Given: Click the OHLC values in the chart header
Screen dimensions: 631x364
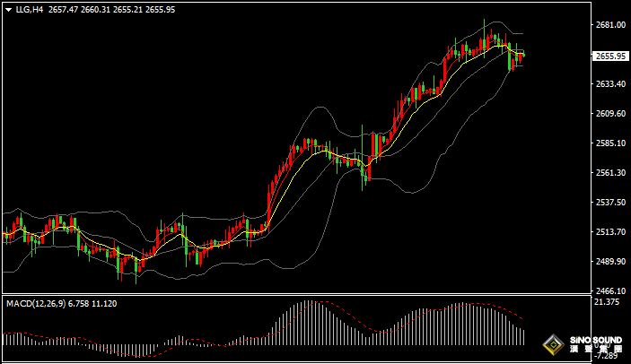Looking at the screenshot, I should [112, 10].
